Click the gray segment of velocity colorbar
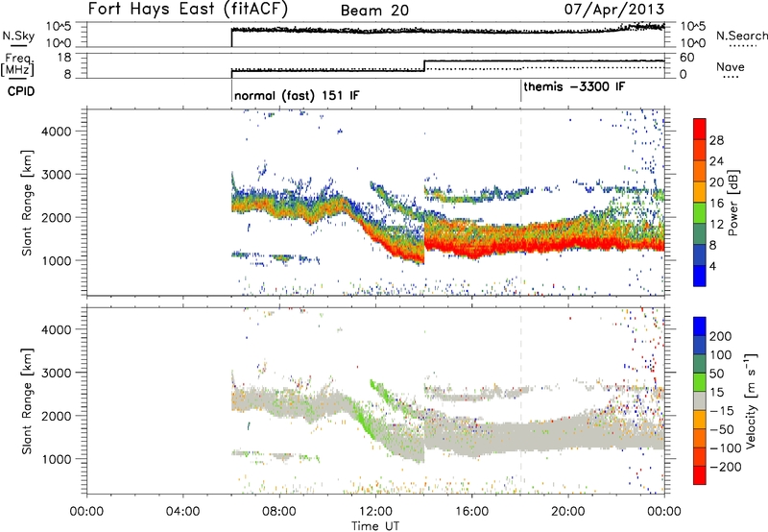The image size is (768, 532). pyautogui.click(x=700, y=401)
